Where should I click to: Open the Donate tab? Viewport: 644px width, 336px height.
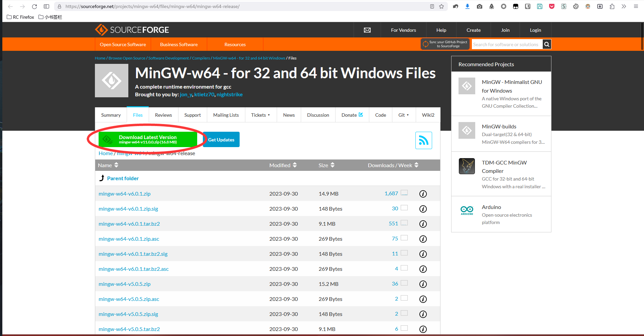point(352,115)
